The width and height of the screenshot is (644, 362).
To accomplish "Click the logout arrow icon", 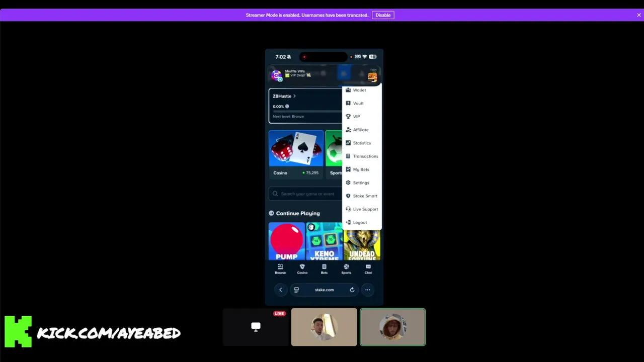I will coord(348,222).
